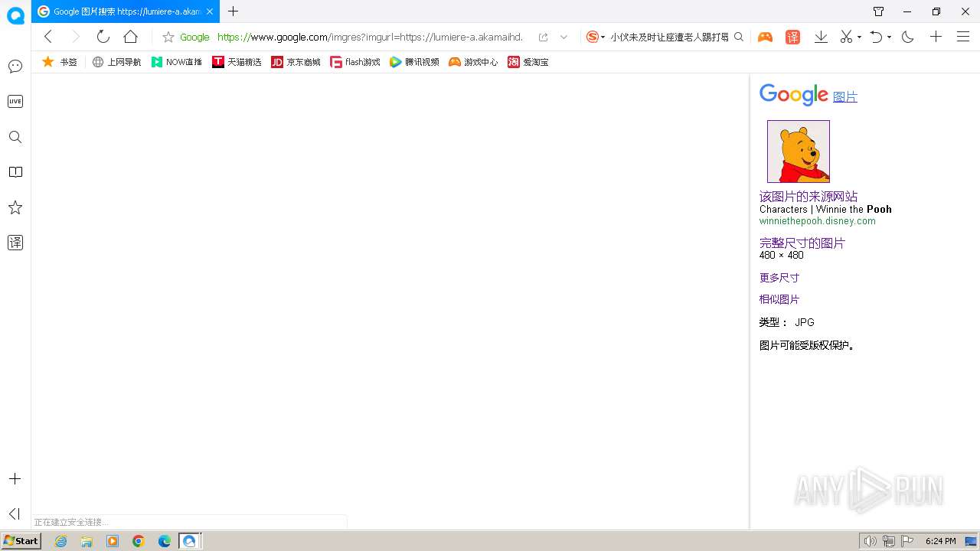Open 完整尺寸的图片 link
The image size is (980, 551).
(802, 243)
